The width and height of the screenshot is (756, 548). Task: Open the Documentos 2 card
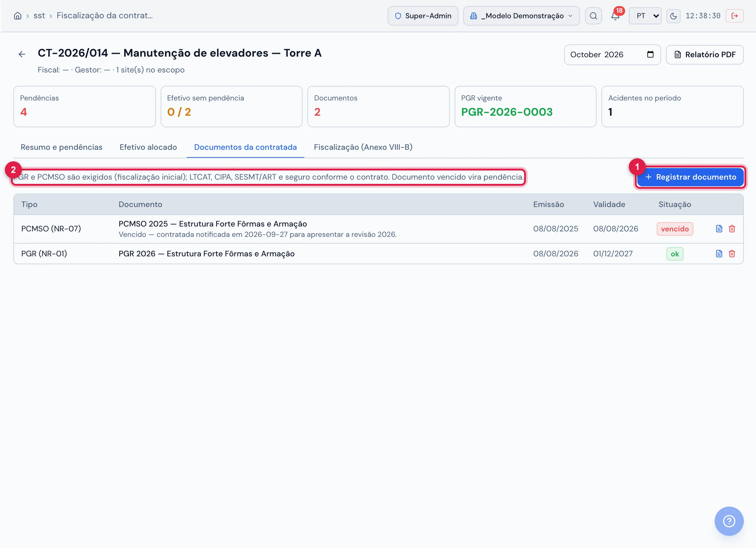378,107
